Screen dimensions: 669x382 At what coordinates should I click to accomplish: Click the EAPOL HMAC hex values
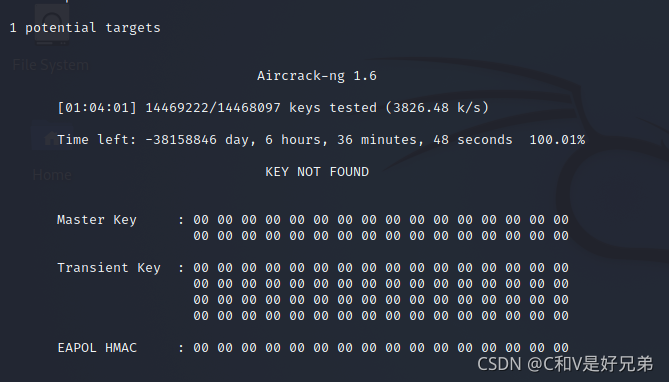pos(381,348)
